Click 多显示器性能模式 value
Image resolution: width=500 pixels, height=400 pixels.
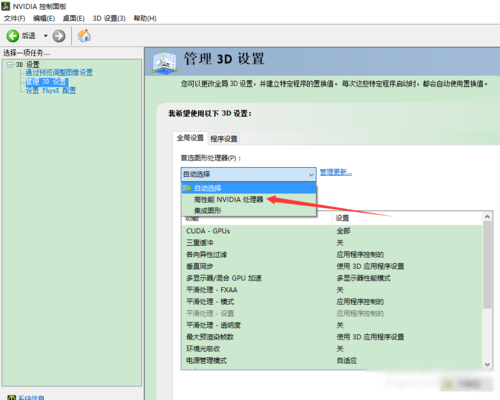(363, 278)
